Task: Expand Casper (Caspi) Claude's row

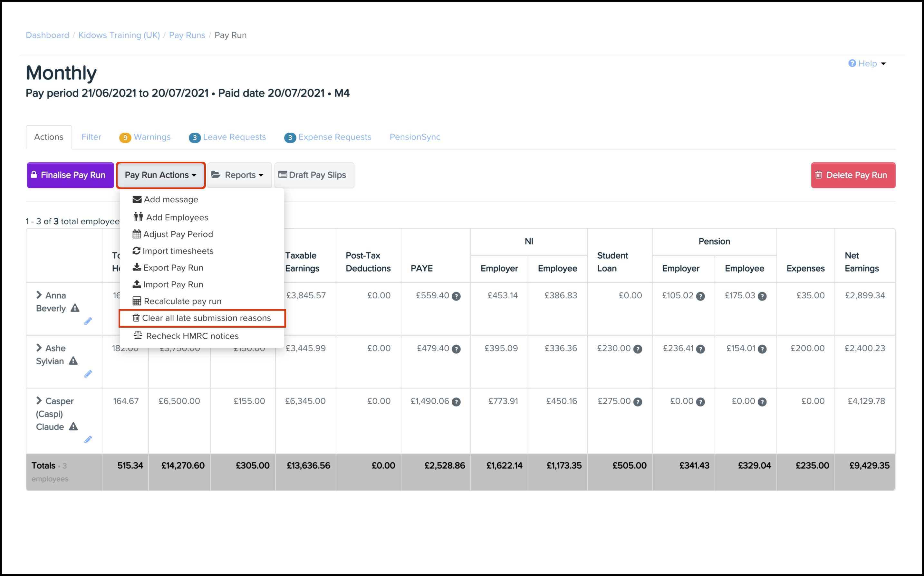Action: pyautogui.click(x=39, y=401)
